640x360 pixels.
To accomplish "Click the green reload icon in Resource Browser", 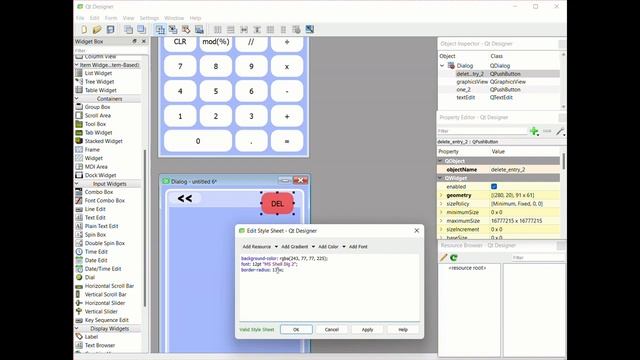I will pyautogui.click(x=454, y=258).
